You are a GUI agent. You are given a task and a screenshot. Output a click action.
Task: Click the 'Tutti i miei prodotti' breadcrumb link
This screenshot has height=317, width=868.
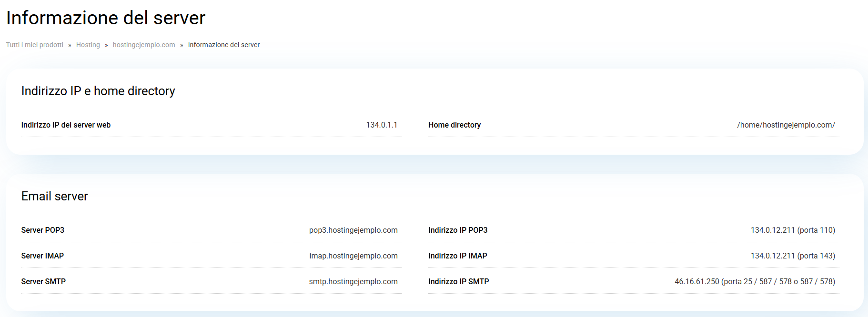35,45
